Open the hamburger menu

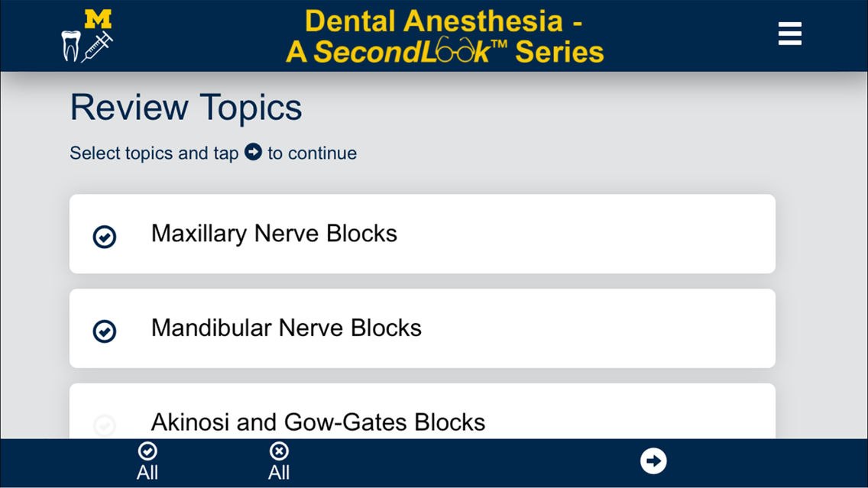click(789, 34)
